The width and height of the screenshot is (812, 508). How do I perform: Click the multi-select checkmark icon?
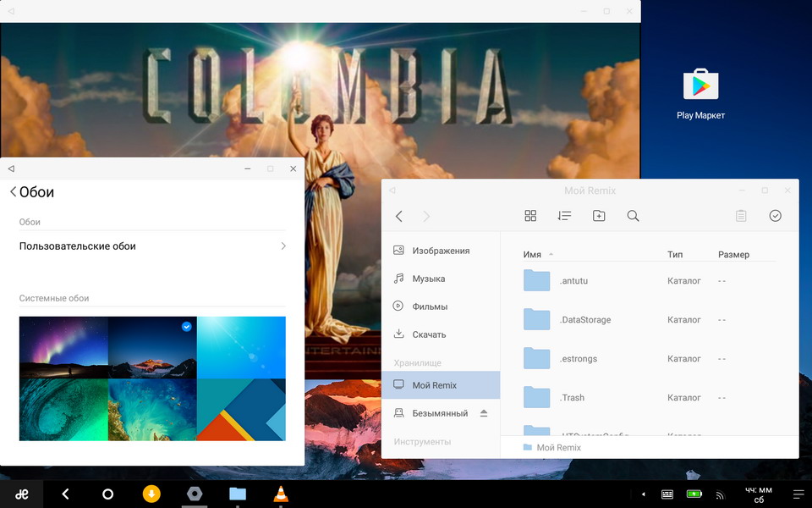tap(775, 216)
